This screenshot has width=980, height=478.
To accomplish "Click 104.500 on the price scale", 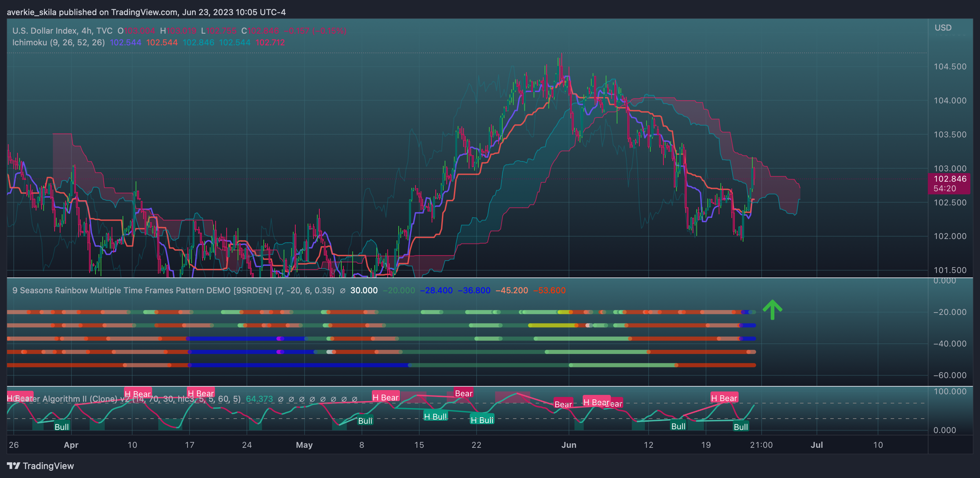I will tap(950, 67).
